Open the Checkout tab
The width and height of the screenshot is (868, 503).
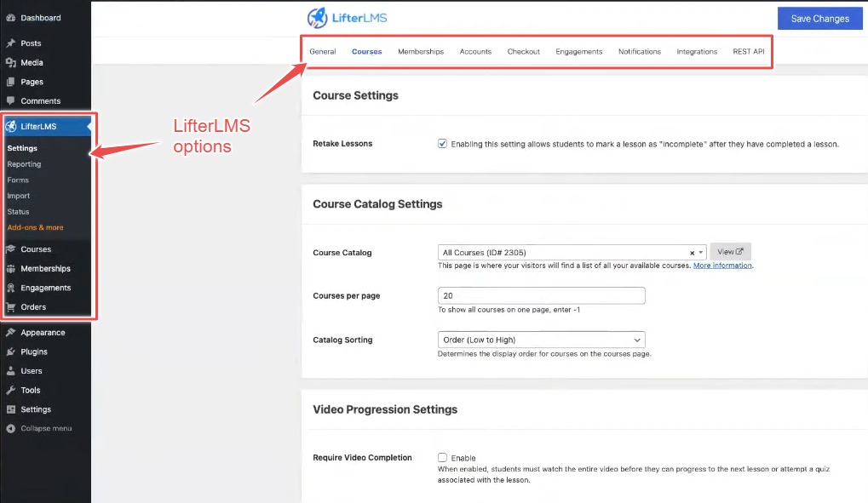tap(524, 51)
